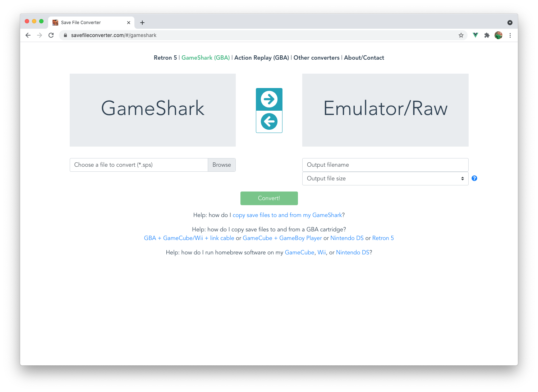Bookmark this page with the star icon
Image resolution: width=538 pixels, height=392 pixels.
coord(461,35)
